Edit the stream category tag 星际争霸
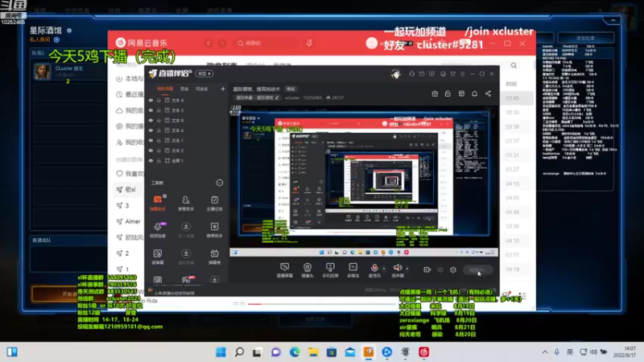Screen dimensions: 644x362 [257, 97]
